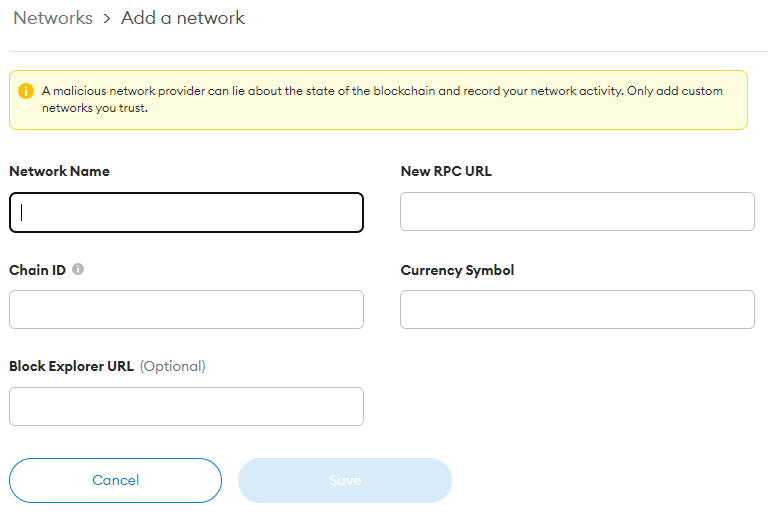Click the Chain ID label text
The height and width of the screenshot is (518, 768).
(x=37, y=270)
